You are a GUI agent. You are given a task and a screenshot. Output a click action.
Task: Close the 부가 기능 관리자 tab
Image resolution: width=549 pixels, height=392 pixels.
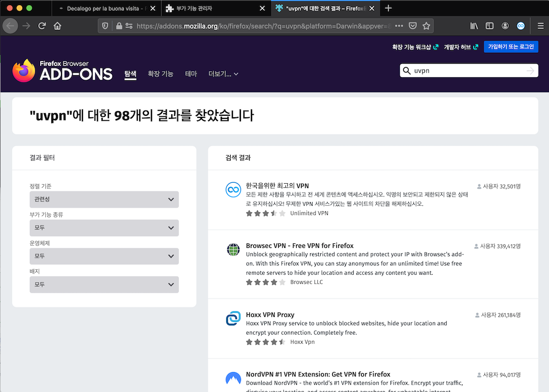tap(262, 9)
